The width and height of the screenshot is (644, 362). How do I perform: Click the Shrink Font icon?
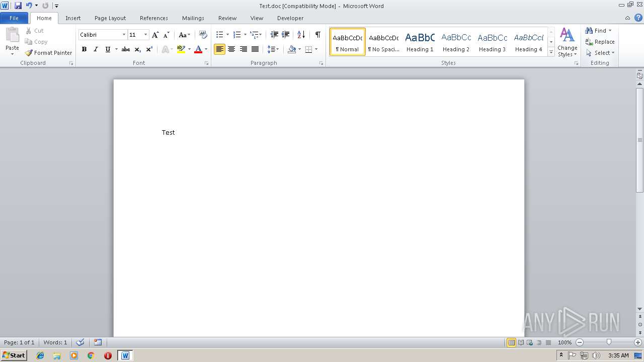pos(166,35)
